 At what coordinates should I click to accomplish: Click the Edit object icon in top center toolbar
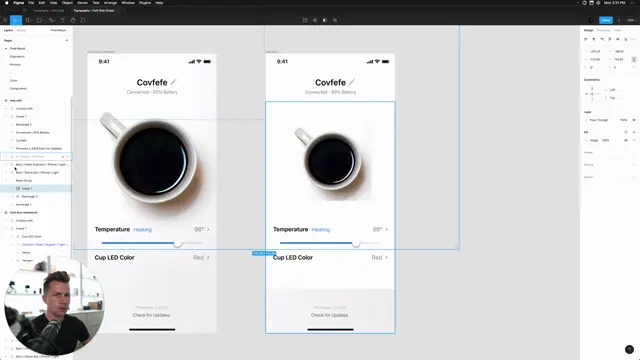pos(305,20)
